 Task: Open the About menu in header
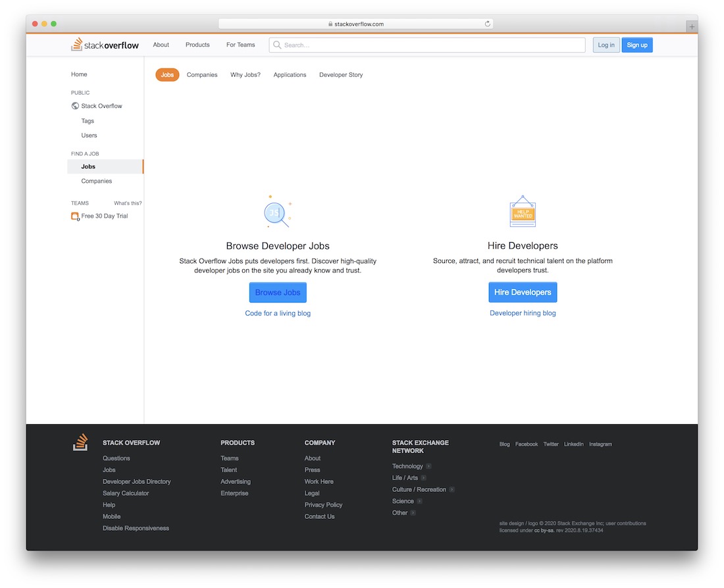tap(161, 45)
